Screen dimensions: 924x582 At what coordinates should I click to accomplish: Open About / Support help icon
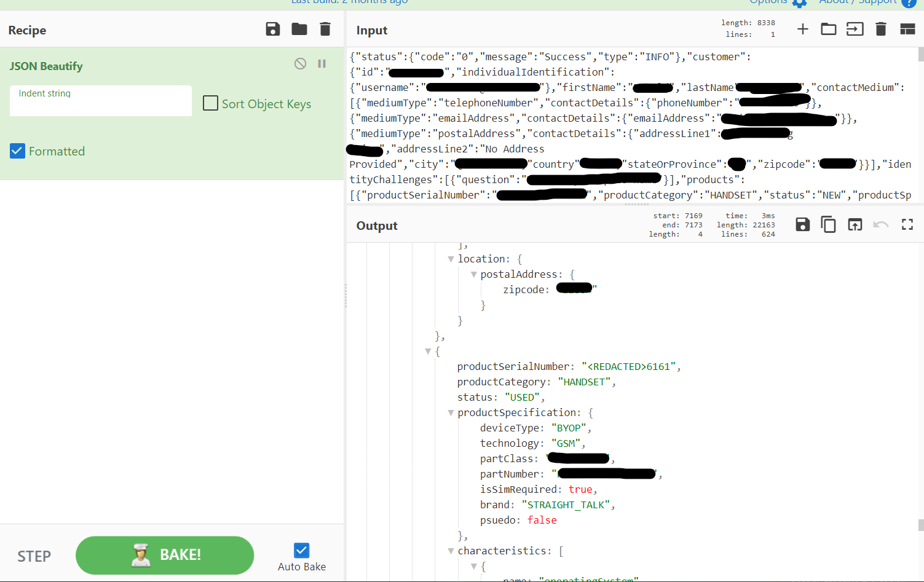[x=909, y=2]
